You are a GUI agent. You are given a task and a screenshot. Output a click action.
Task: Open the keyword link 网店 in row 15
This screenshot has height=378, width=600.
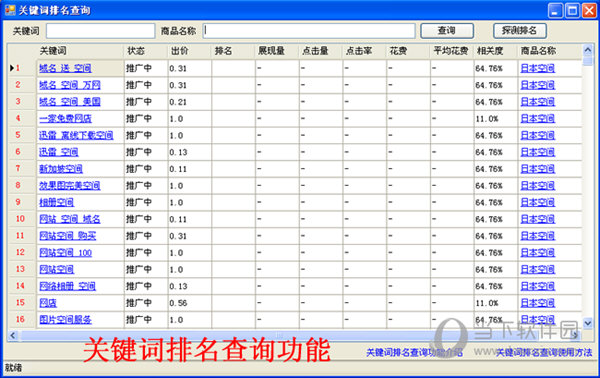tap(48, 303)
